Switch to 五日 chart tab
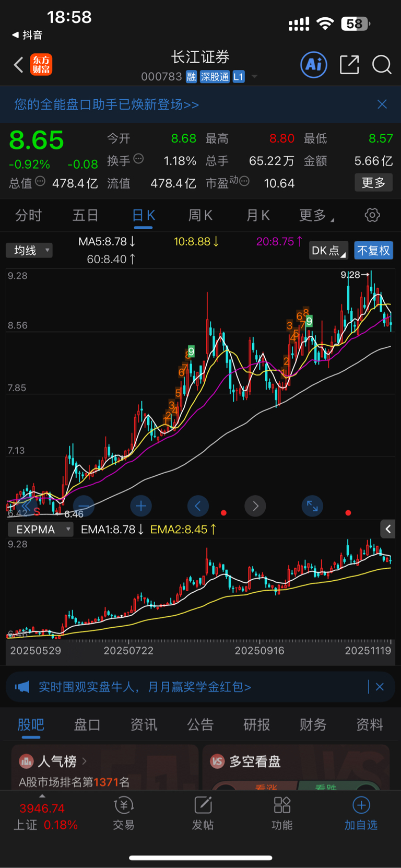This screenshot has height=868, width=401. (86, 215)
